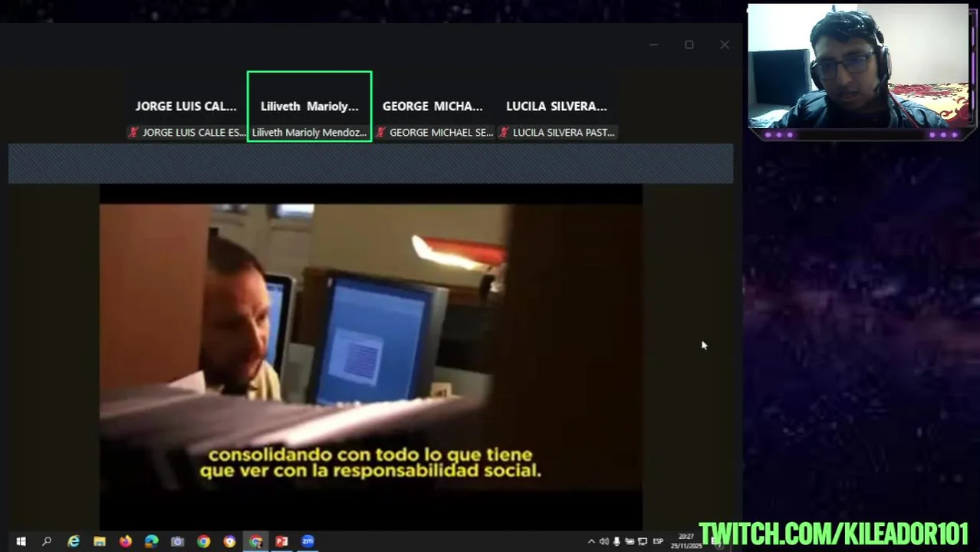This screenshot has width=980, height=552.
Task: Open the Camera app in the taskbar
Action: (178, 541)
